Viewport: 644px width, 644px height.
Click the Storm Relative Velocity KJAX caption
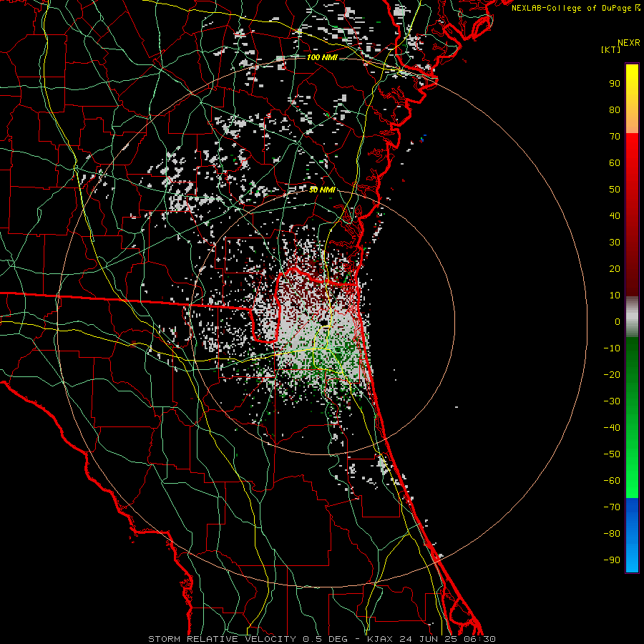click(x=322, y=639)
